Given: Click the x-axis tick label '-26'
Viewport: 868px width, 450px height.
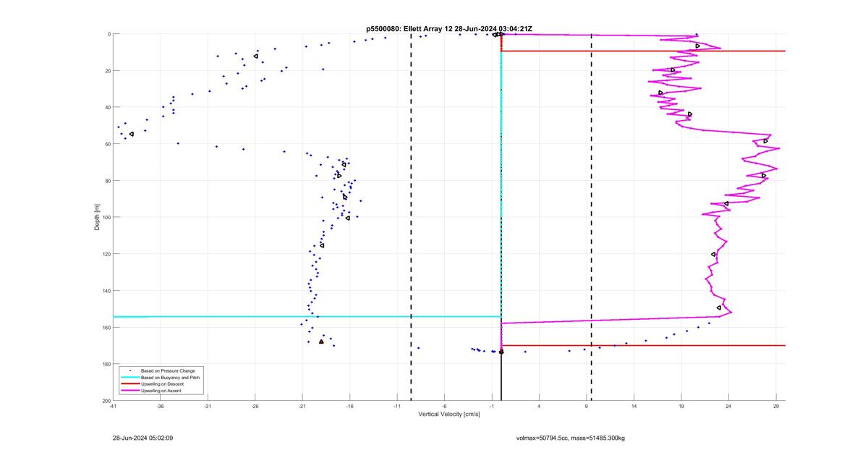Looking at the screenshot, I should pos(255,407).
